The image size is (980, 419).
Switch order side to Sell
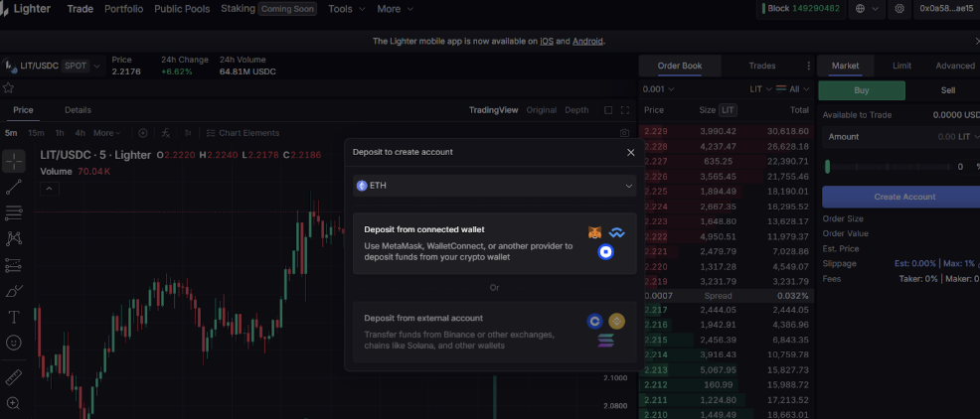[x=947, y=90]
